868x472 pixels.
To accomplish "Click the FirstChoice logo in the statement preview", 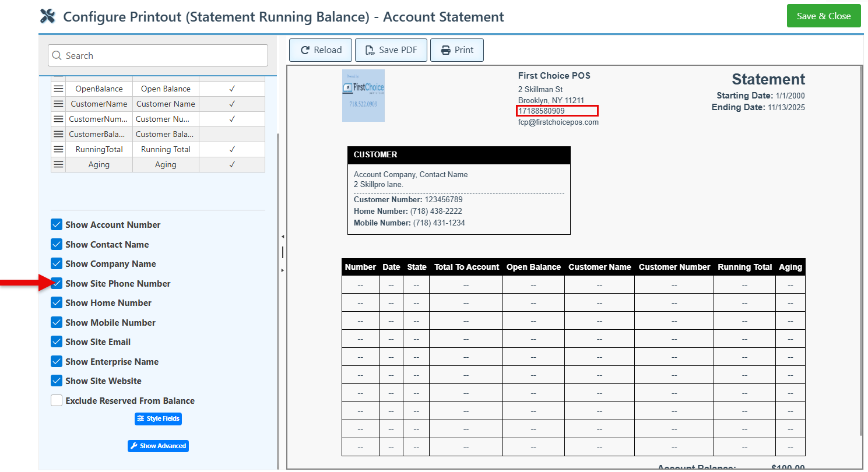I will 363,95.
